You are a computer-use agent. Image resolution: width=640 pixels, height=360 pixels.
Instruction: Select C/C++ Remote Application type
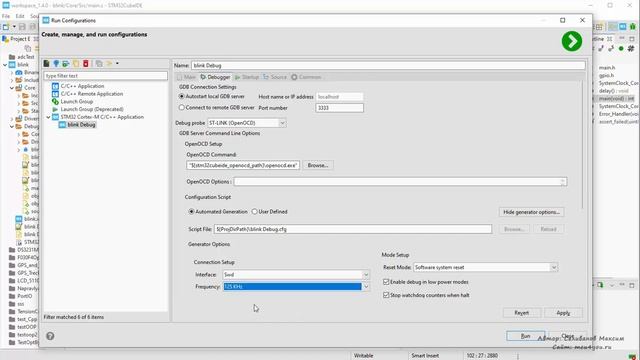(91, 94)
